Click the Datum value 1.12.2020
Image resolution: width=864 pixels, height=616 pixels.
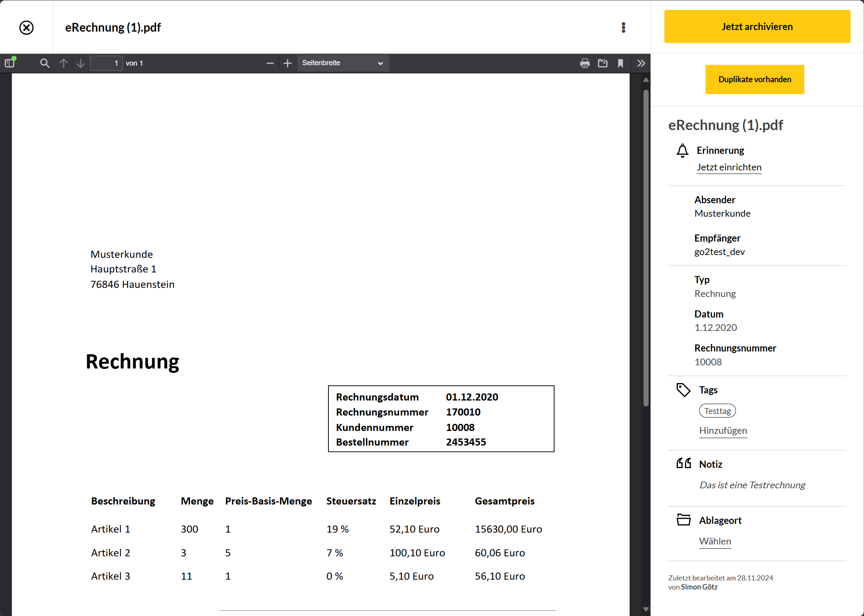[x=715, y=328]
